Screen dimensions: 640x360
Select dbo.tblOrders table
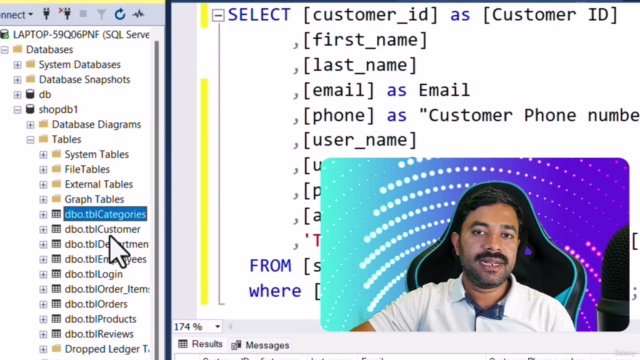click(x=96, y=304)
